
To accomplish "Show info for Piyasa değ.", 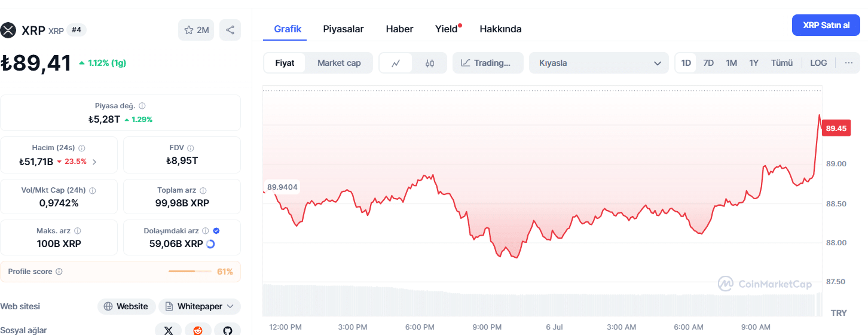I will pyautogui.click(x=142, y=106).
